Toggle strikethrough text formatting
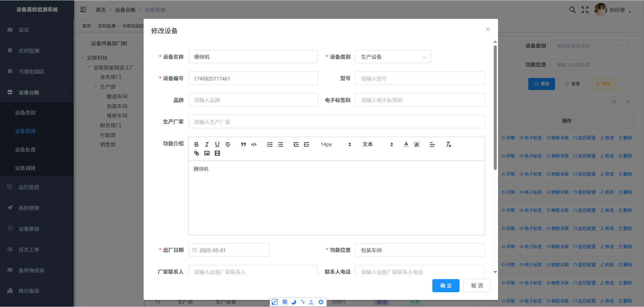This screenshot has height=307, width=644. click(228, 144)
